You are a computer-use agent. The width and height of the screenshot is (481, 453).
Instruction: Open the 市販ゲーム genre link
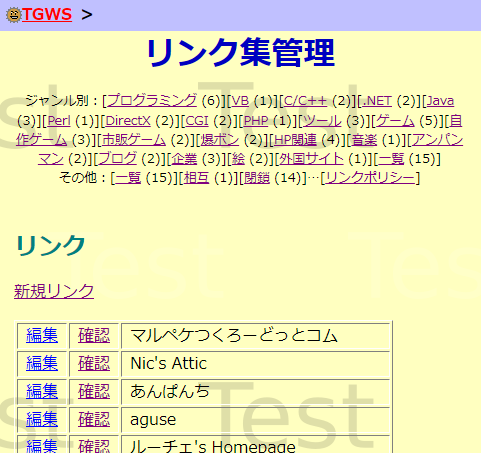coord(134,140)
